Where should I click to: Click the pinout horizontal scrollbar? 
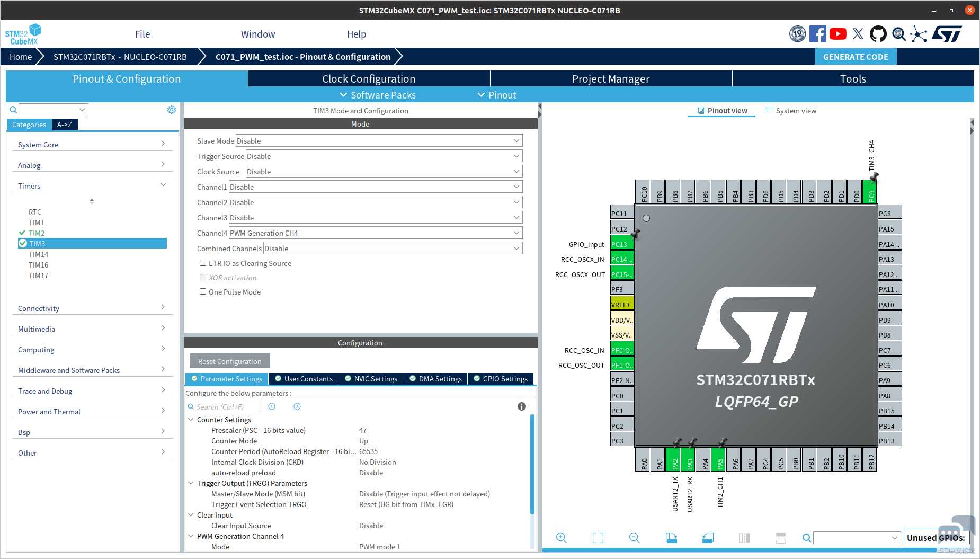[739, 550]
